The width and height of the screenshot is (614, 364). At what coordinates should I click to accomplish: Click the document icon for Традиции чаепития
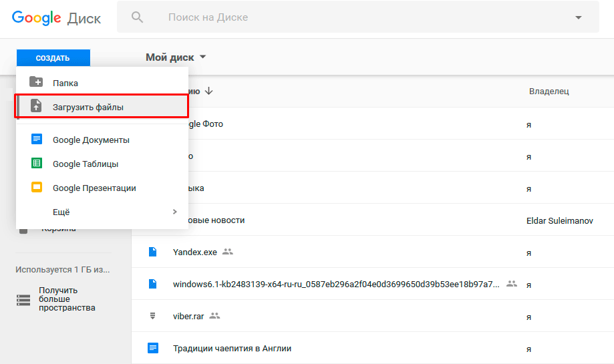click(x=152, y=348)
